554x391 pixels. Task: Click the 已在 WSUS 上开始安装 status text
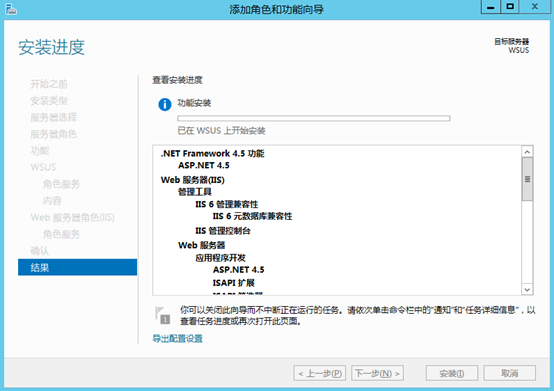(x=221, y=131)
